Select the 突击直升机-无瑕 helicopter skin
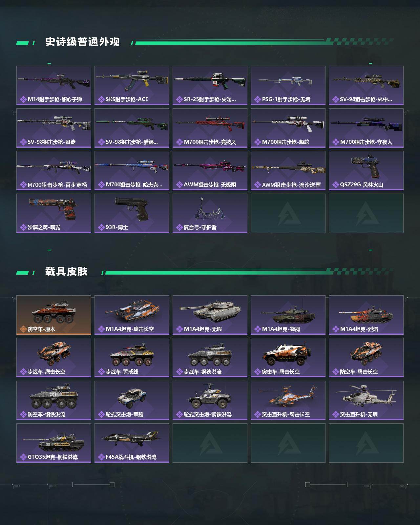This screenshot has width=420, height=525. 366,400
